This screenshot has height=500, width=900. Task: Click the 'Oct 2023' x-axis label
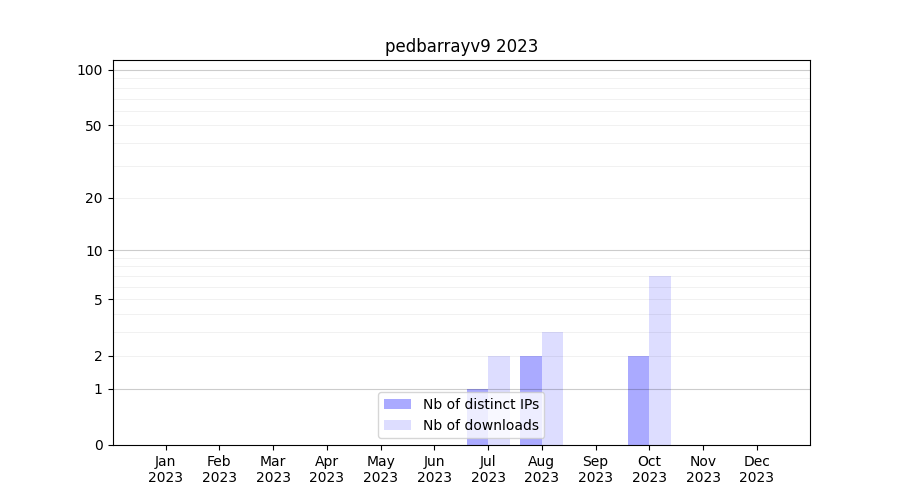(x=649, y=469)
